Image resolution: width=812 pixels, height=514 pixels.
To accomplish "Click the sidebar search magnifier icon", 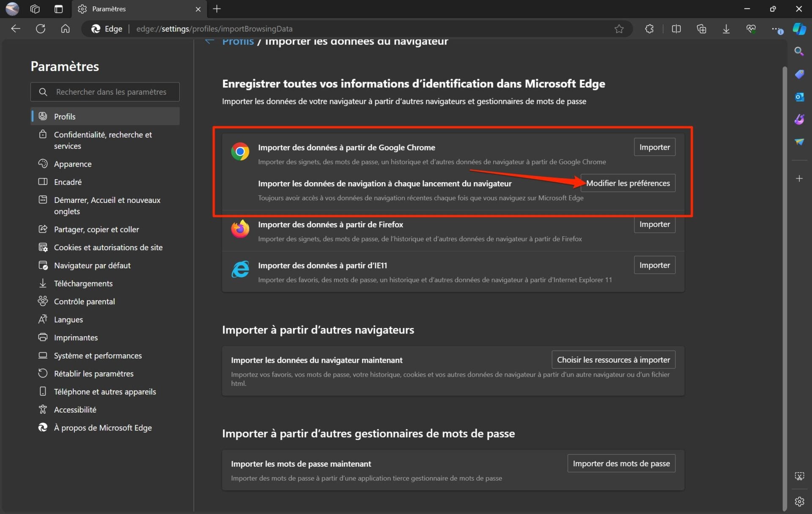I will click(x=799, y=52).
